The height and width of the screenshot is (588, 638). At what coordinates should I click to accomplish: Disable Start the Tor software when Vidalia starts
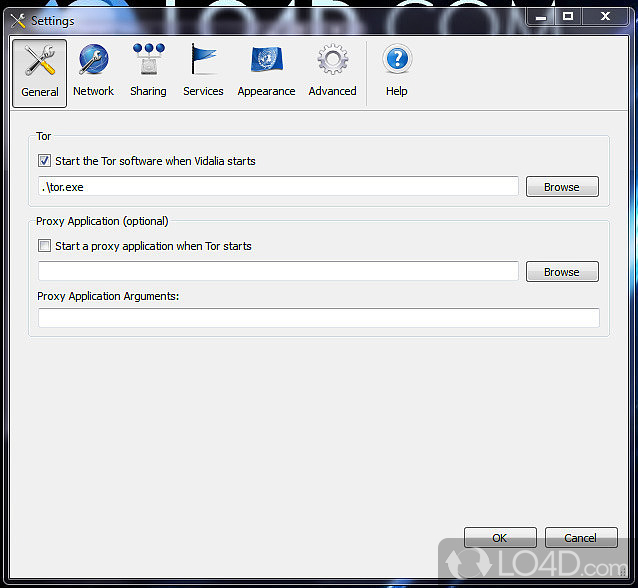tap(44, 161)
